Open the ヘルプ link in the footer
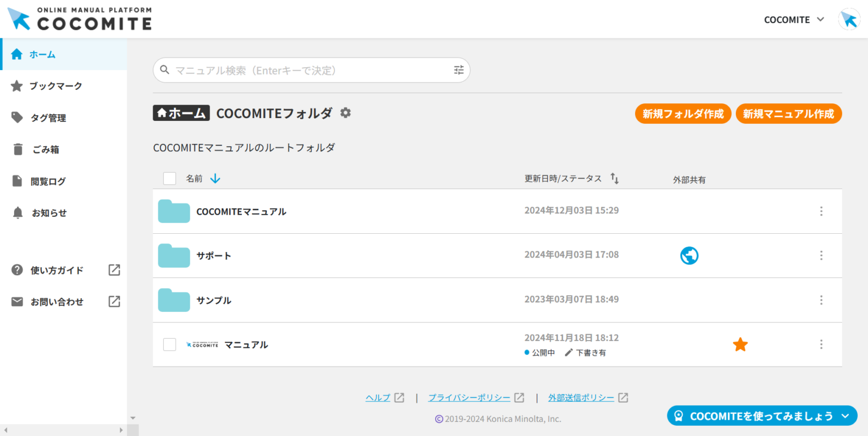The width and height of the screenshot is (868, 436). [x=377, y=397]
